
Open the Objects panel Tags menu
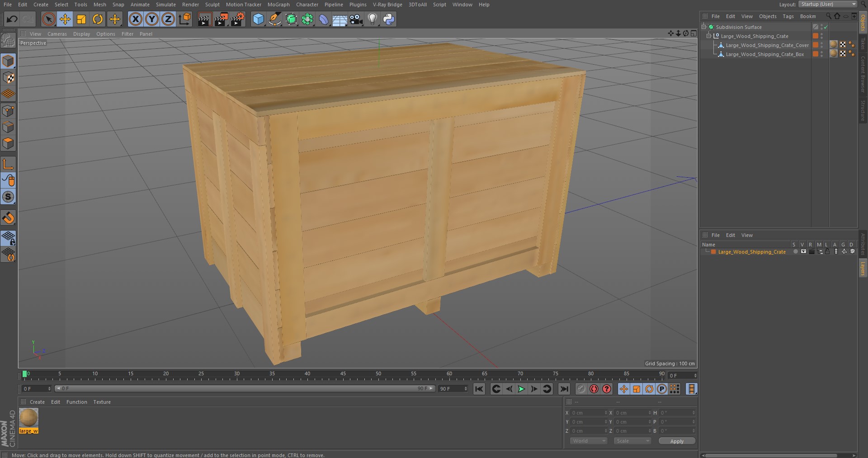point(788,16)
